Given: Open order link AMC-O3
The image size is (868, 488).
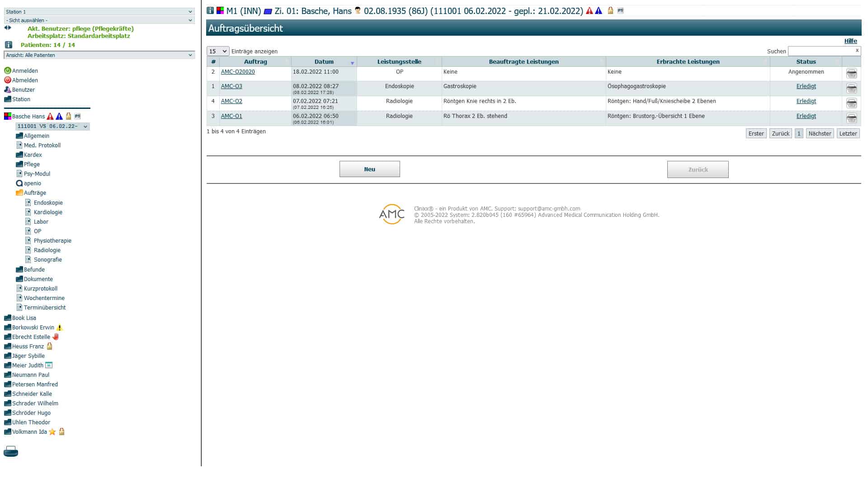Looking at the screenshot, I should 231,86.
